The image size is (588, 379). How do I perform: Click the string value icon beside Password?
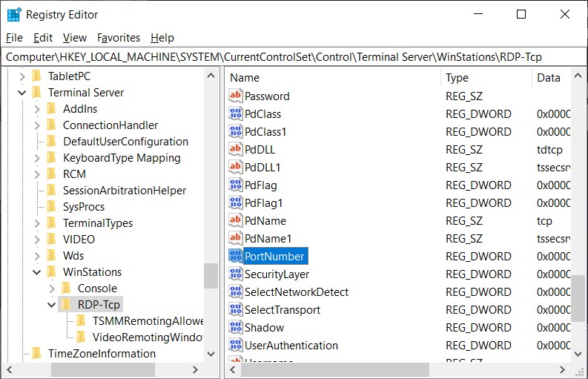pyautogui.click(x=235, y=96)
